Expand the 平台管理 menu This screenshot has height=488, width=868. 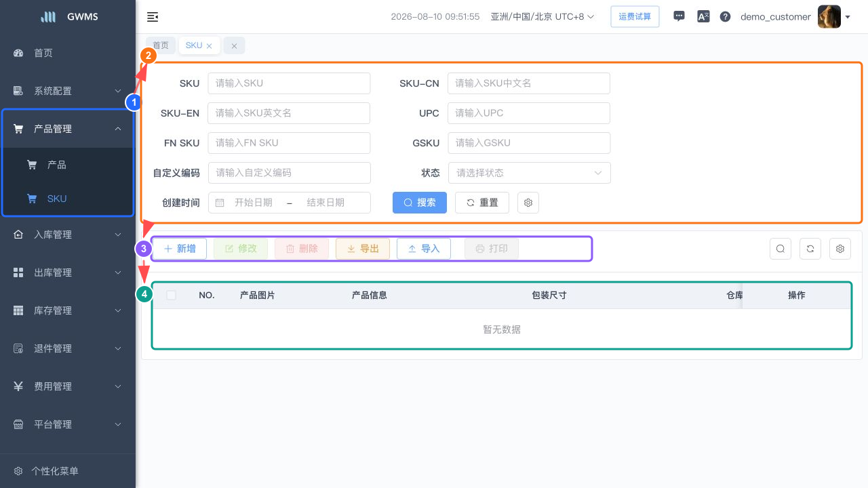[x=68, y=424]
